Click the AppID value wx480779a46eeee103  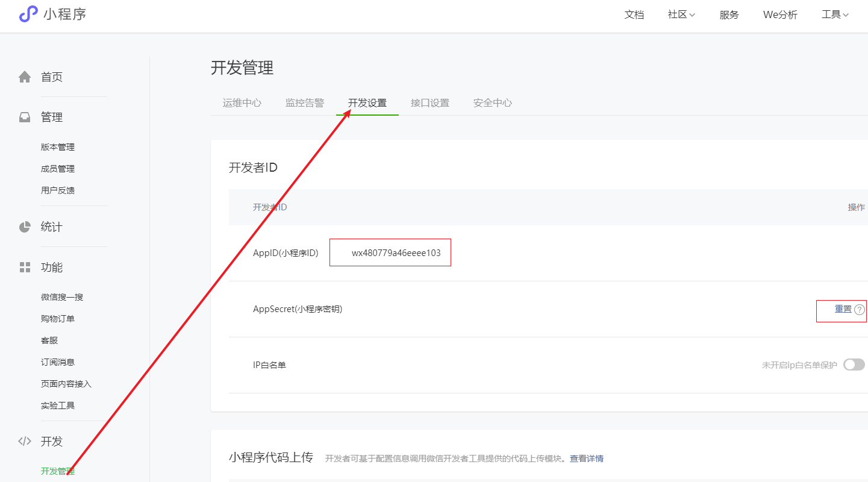(396, 253)
